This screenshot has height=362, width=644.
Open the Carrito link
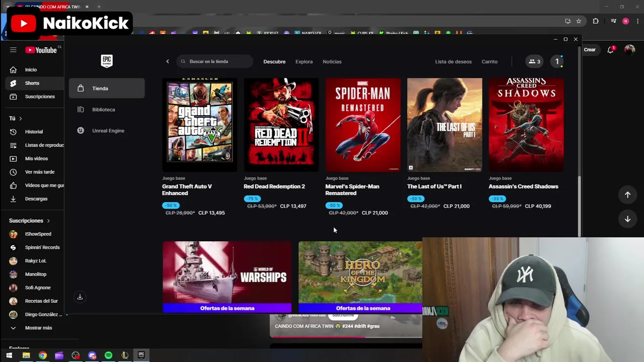tap(490, 61)
